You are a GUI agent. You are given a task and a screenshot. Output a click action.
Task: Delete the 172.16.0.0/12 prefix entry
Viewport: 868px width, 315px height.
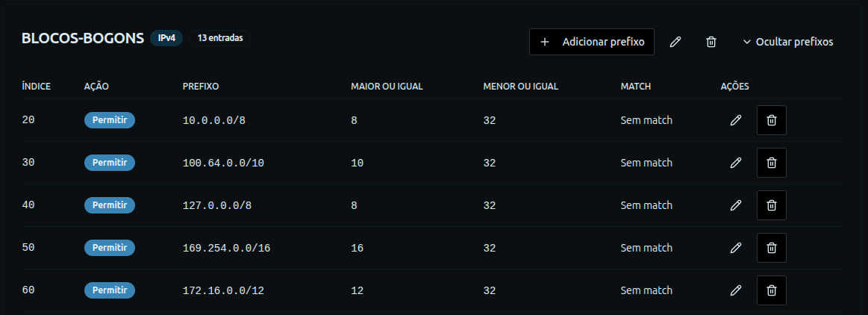click(x=772, y=290)
